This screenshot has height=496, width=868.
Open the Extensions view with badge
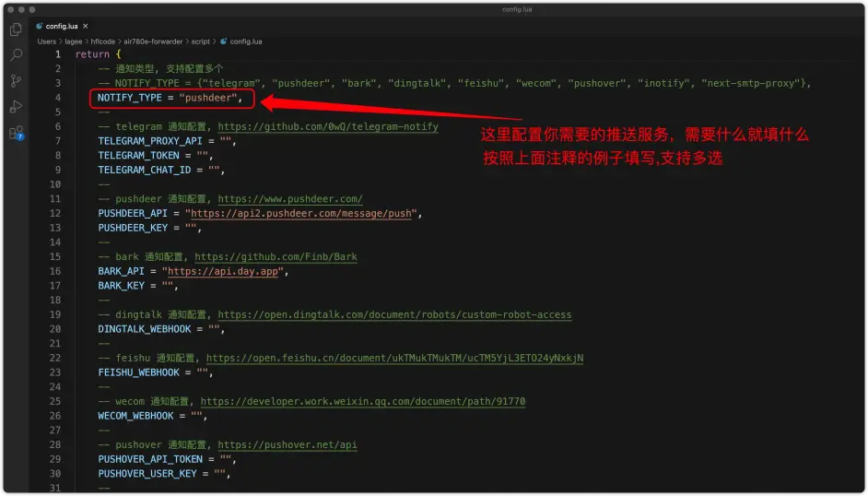click(17, 133)
